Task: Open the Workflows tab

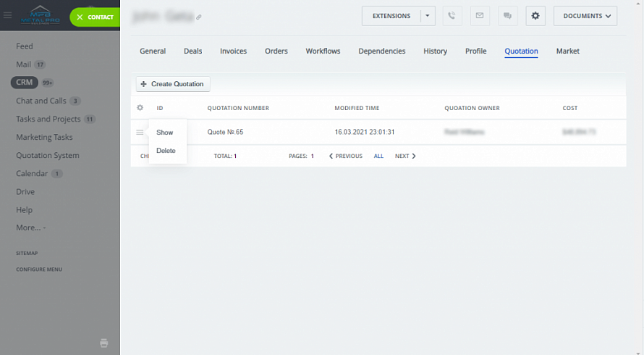Action: [x=323, y=51]
